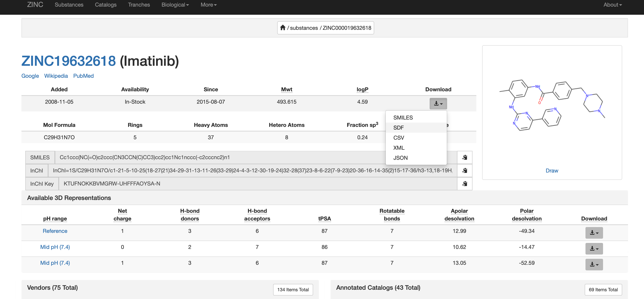Screen dimensions: 644x299
Task: Choose SDF from the download menu
Action: tap(416, 128)
